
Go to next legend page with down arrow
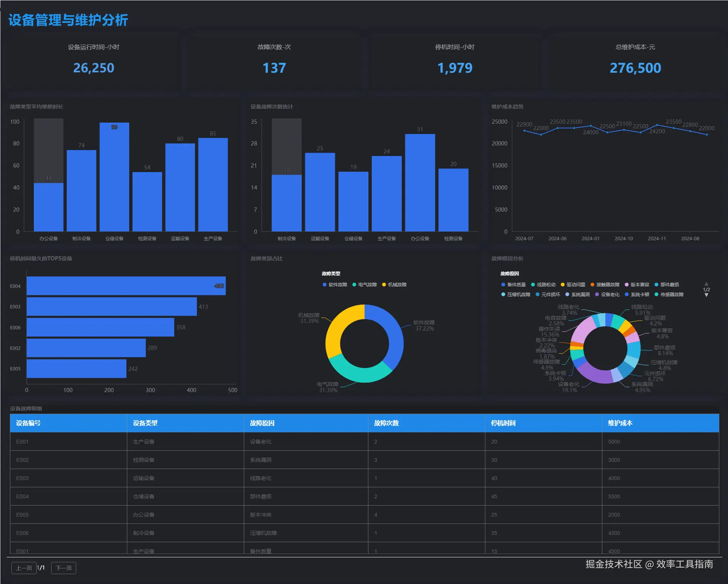click(x=706, y=295)
